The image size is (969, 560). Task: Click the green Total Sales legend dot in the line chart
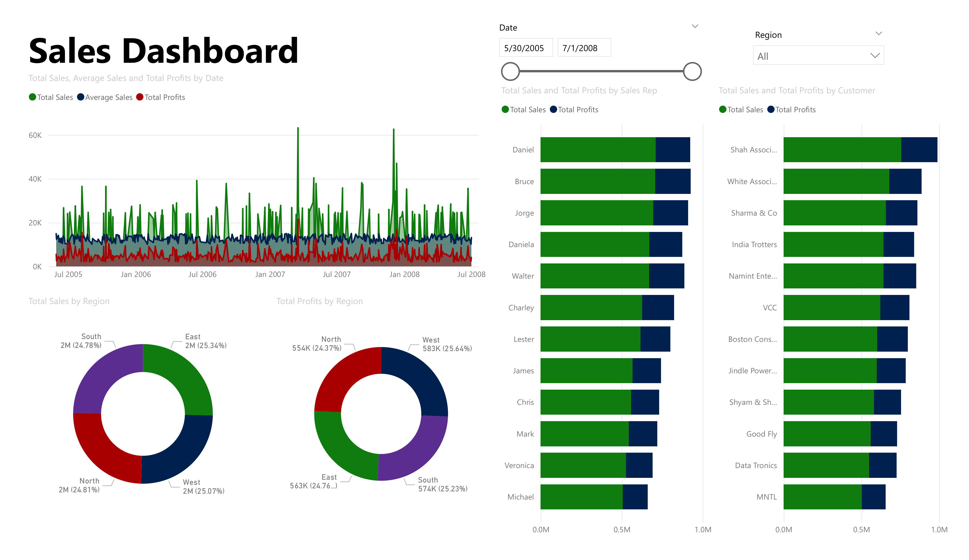click(33, 97)
